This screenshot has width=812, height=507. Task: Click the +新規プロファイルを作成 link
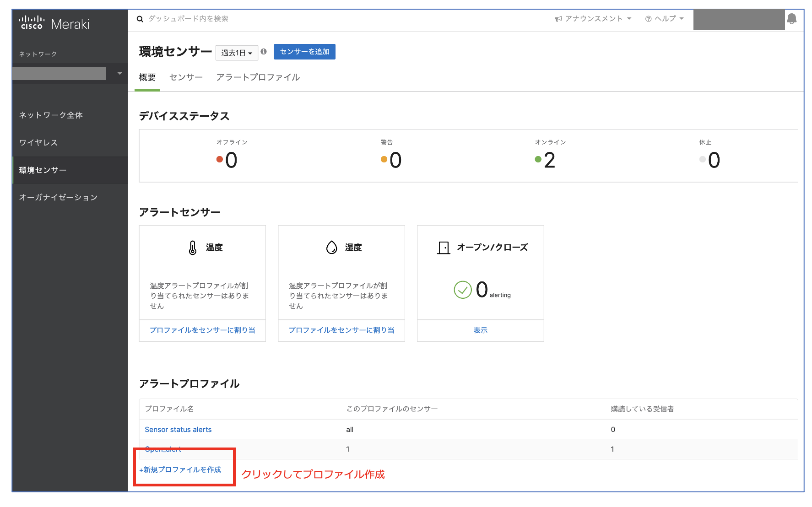179,469
